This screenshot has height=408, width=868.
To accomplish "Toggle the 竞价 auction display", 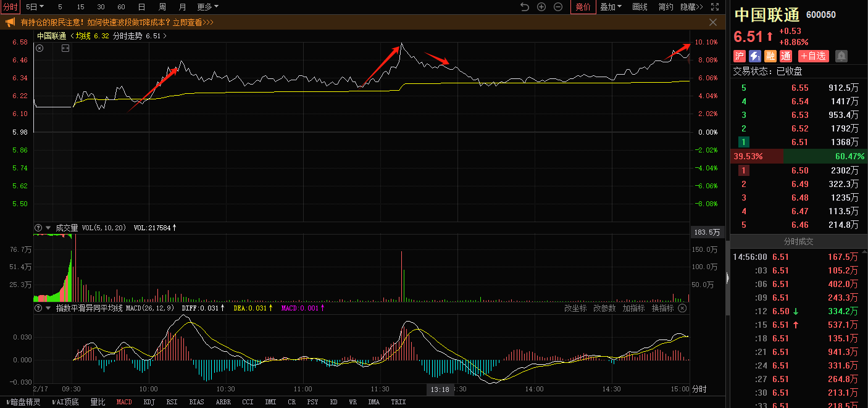I will click(583, 7).
